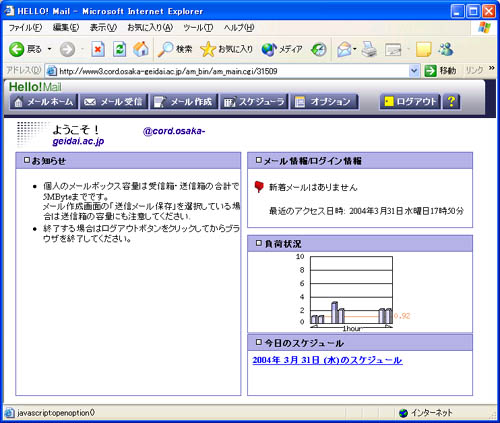Click the address bar URL field
The height and width of the screenshot is (423, 500).
[233, 71]
